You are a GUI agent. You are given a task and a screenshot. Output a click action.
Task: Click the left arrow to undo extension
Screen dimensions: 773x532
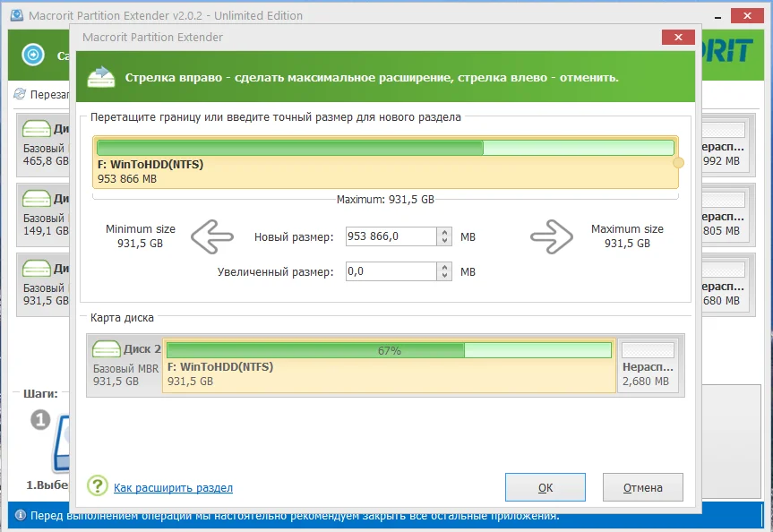[x=212, y=237]
